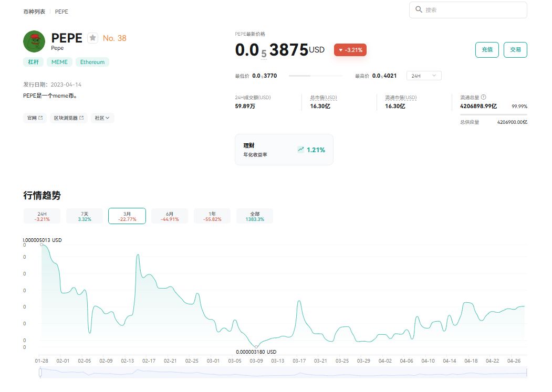The height and width of the screenshot is (392, 552).
Task: Click the info icon beside 流通总量
Action: [x=483, y=97]
